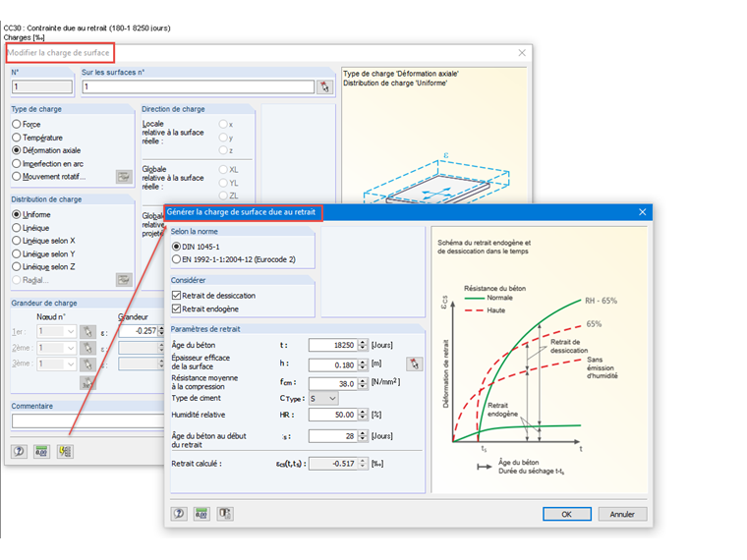Click third bottom icon in Générer dialog
This screenshot has height=560, width=747.
225,513
